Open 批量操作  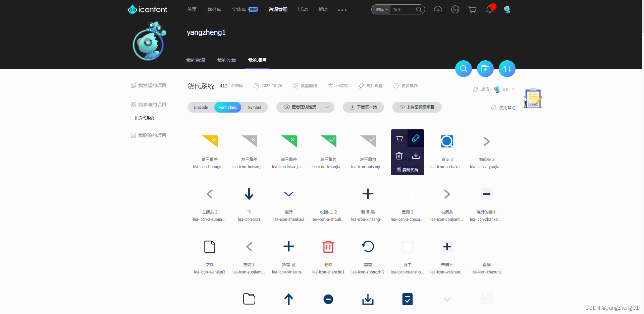[305, 86]
